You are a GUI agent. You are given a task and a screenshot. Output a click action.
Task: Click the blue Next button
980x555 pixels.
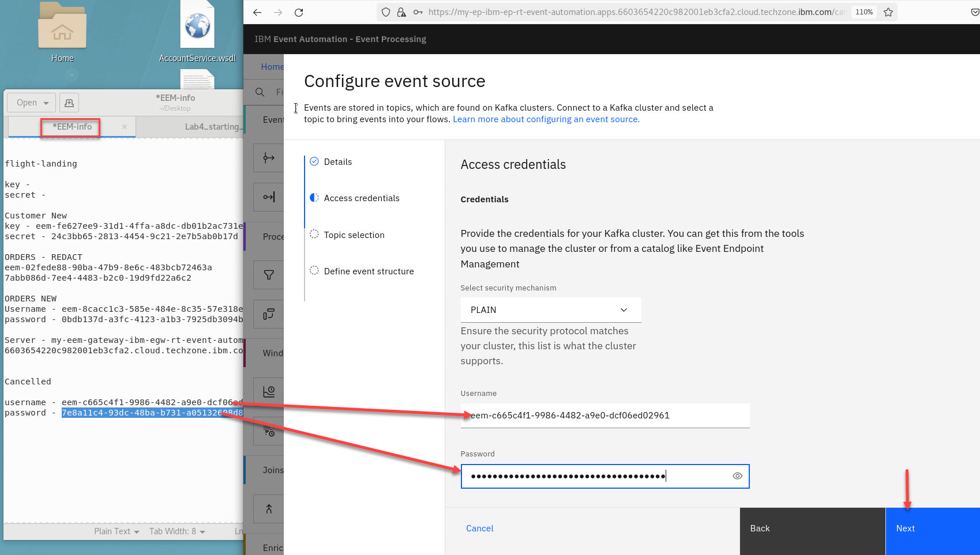[932, 528]
